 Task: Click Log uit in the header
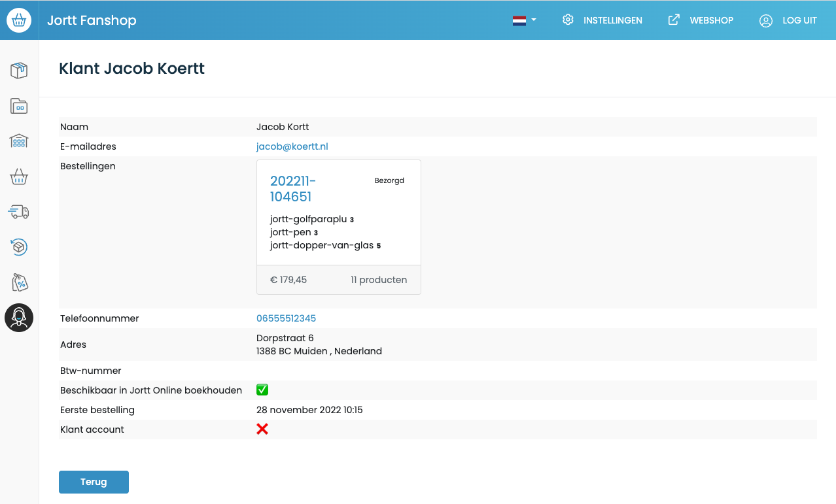(x=788, y=20)
